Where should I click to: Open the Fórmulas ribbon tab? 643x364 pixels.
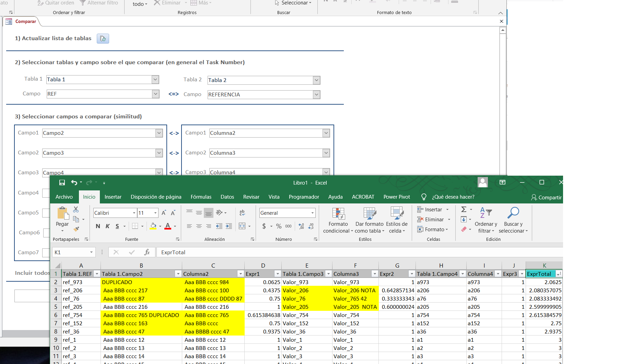point(201,197)
